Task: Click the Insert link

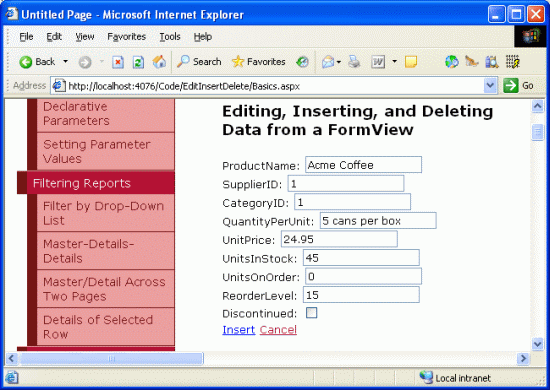Action: (239, 330)
